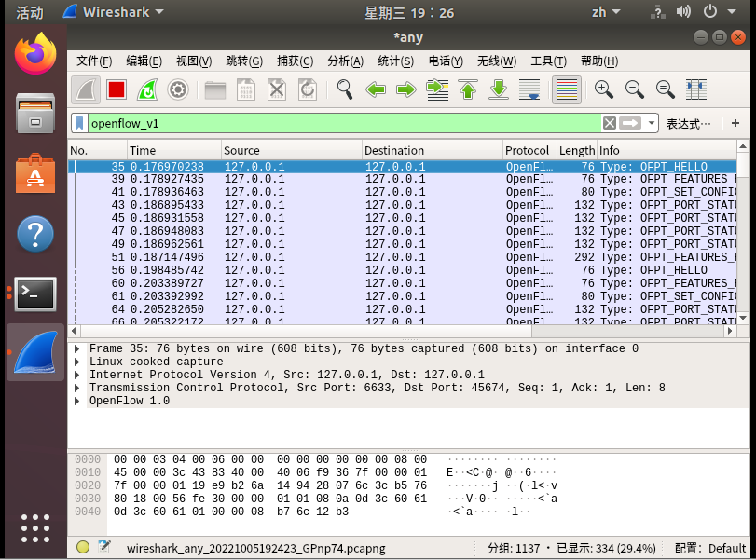Viewport: 756px width, 560px height.
Task: Go forward to next packet arrow
Action: [x=405, y=89]
